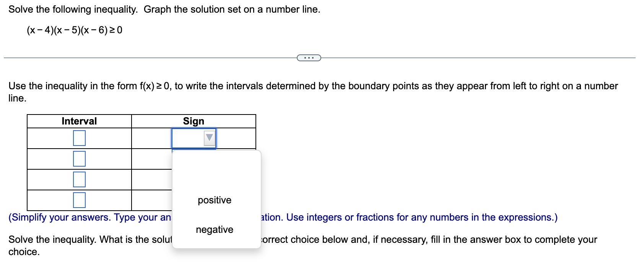
Task: Click the second Interval input box
Action: tap(79, 159)
